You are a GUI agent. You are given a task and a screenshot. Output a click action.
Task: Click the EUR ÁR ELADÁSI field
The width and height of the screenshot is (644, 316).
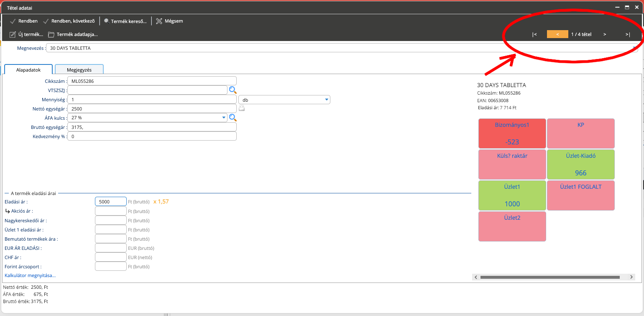(x=111, y=248)
